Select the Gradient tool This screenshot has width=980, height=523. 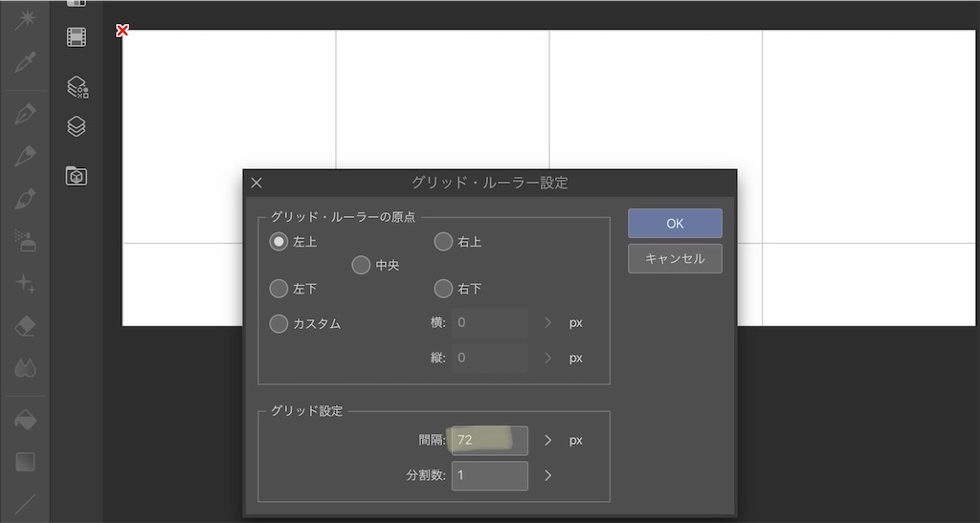pos(25,463)
